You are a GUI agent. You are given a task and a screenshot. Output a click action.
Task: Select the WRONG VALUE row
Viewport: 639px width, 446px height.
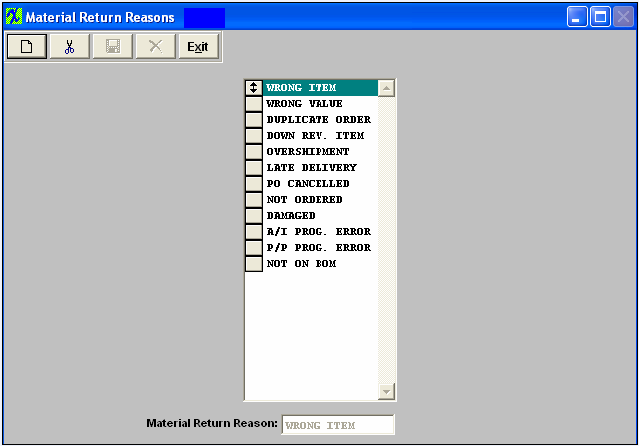tap(320, 104)
